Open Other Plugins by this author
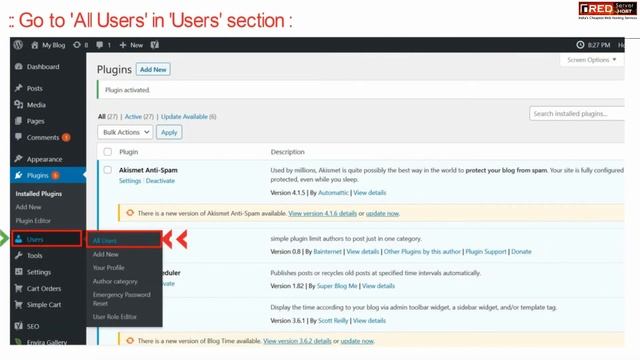Image resolution: width=640 pixels, height=360 pixels. (422, 252)
